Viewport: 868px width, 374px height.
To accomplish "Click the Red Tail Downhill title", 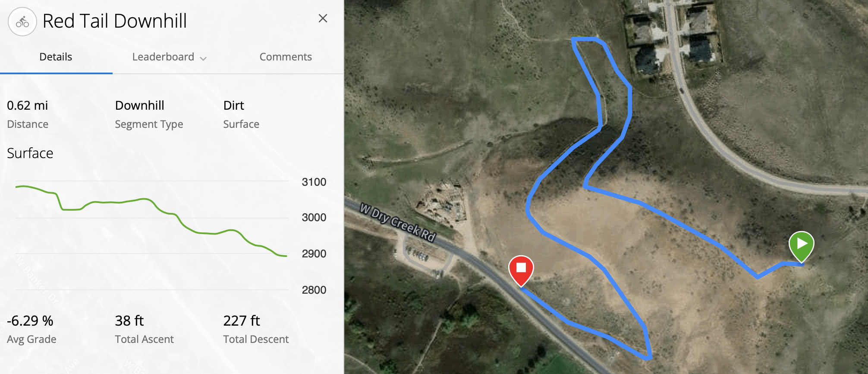I will pos(115,21).
